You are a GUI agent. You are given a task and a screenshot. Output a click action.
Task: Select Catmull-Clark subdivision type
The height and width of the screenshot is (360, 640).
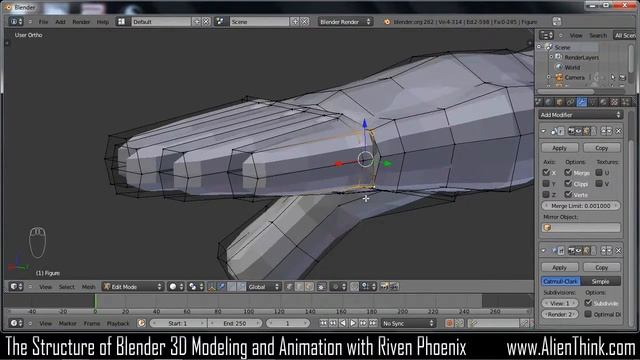point(561,281)
